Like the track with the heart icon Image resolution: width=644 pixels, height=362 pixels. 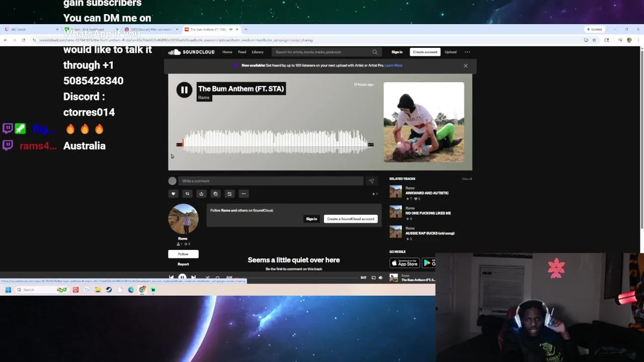coord(173,194)
